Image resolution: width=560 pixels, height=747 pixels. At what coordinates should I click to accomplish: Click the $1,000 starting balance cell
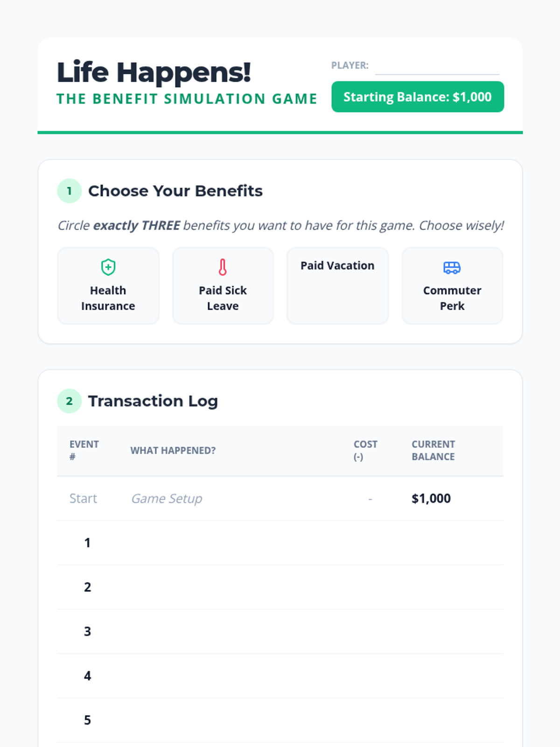[431, 499]
